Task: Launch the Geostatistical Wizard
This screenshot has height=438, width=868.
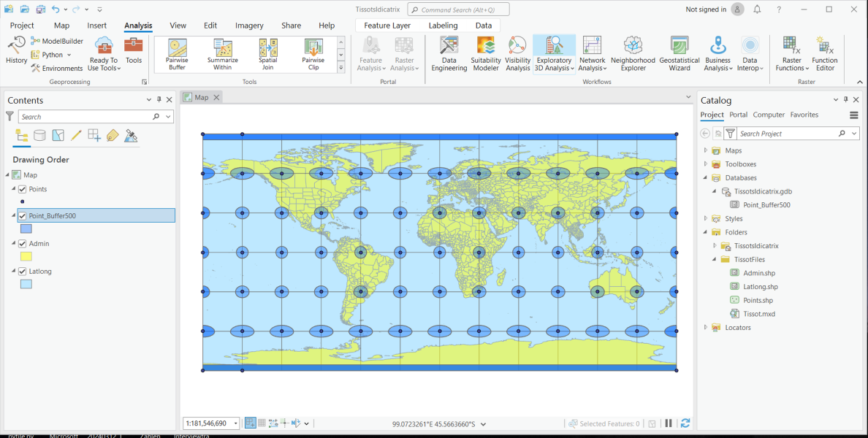Action: coord(679,53)
